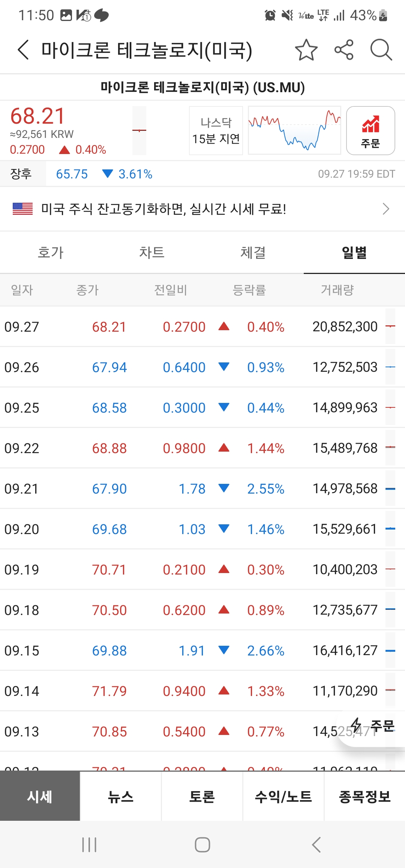Tap closing price 70.50 on 09.18

click(x=109, y=610)
